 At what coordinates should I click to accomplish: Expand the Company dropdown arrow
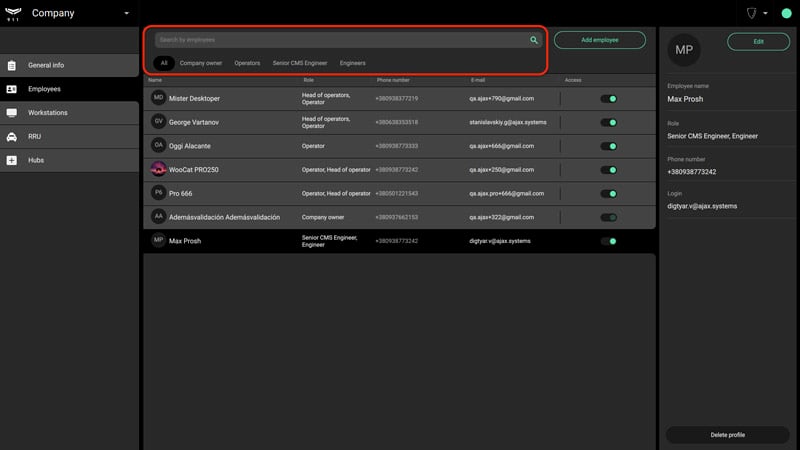click(x=127, y=13)
